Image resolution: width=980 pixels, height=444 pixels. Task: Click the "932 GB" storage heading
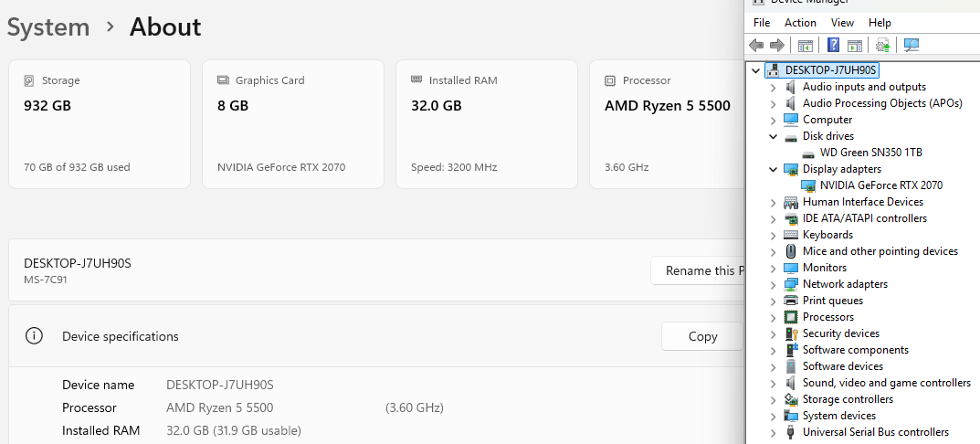[47, 106]
